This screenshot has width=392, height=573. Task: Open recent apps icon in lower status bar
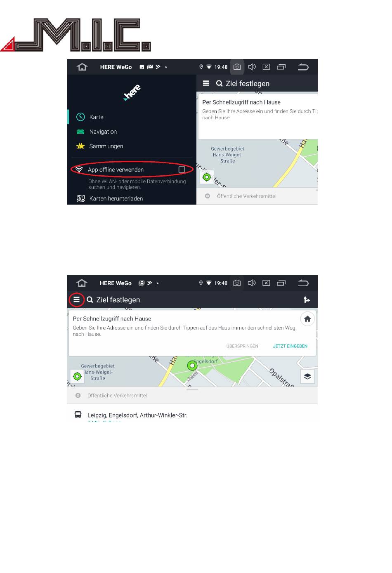(x=281, y=283)
